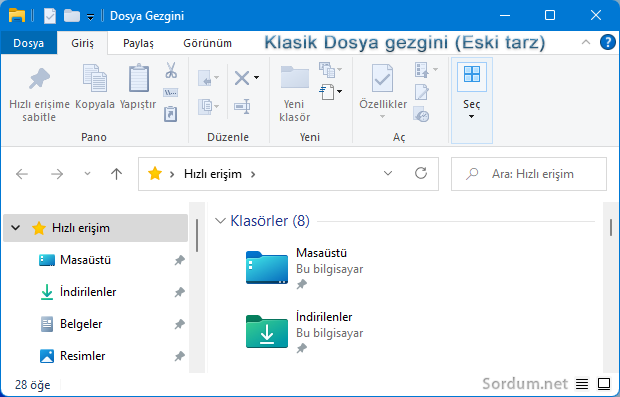Click Pin to Quick access (Hızlı erişime sabitle)

point(39,94)
